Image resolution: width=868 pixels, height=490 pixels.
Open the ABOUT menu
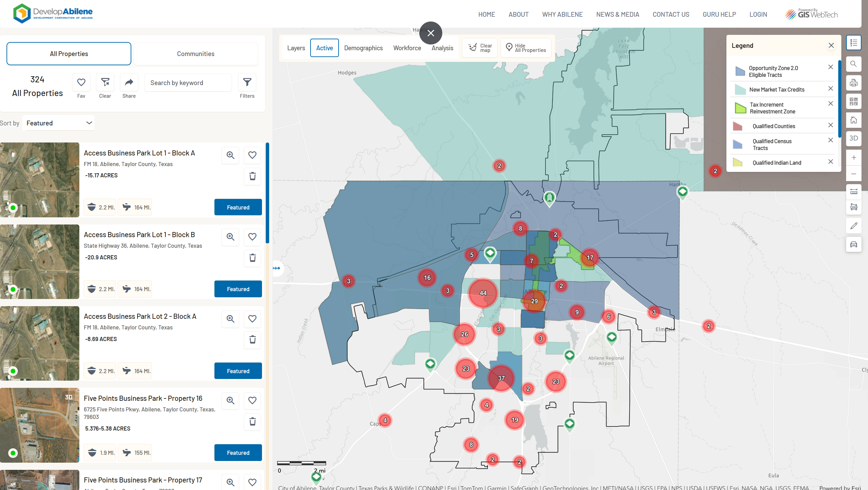pos(518,14)
